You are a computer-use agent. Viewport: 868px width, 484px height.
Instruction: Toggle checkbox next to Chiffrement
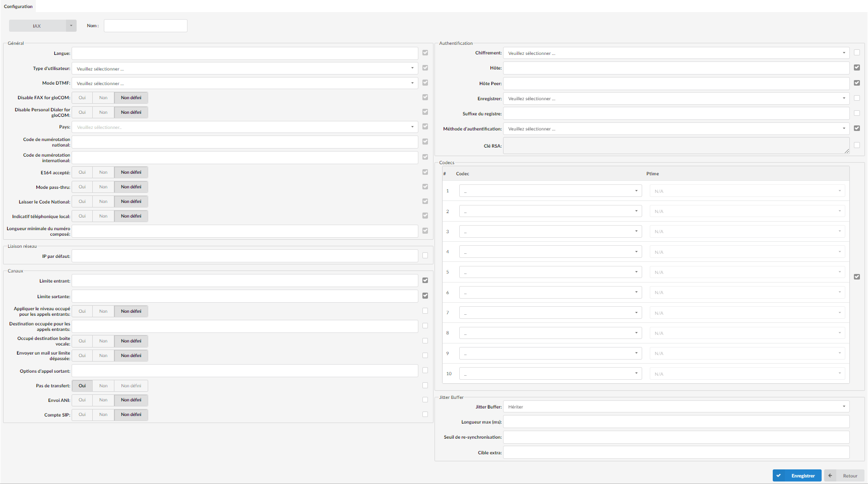coord(857,52)
